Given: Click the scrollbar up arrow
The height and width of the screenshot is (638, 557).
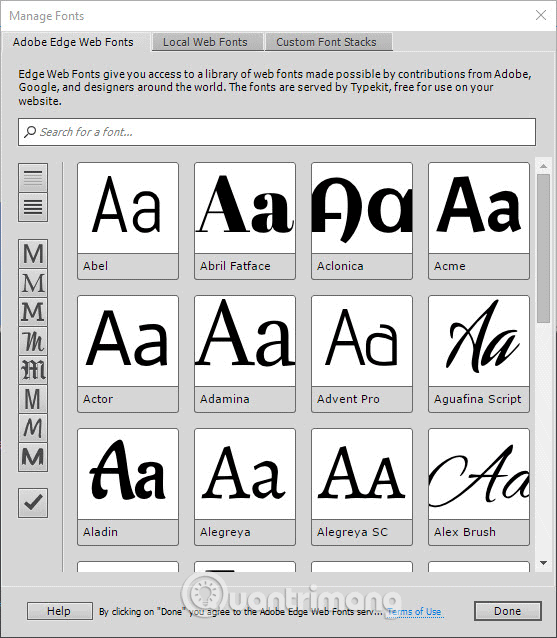Looking at the screenshot, I should 543,166.
